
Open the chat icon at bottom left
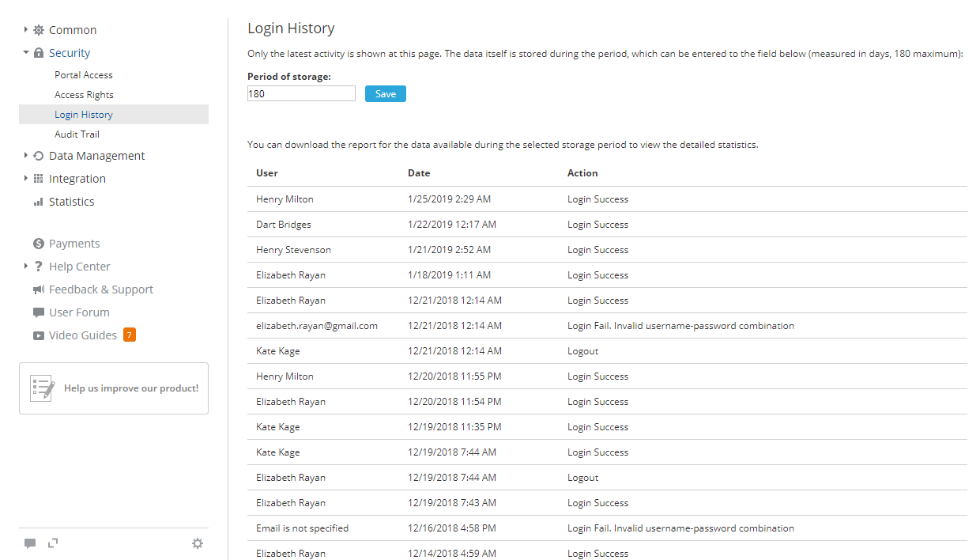point(30,543)
